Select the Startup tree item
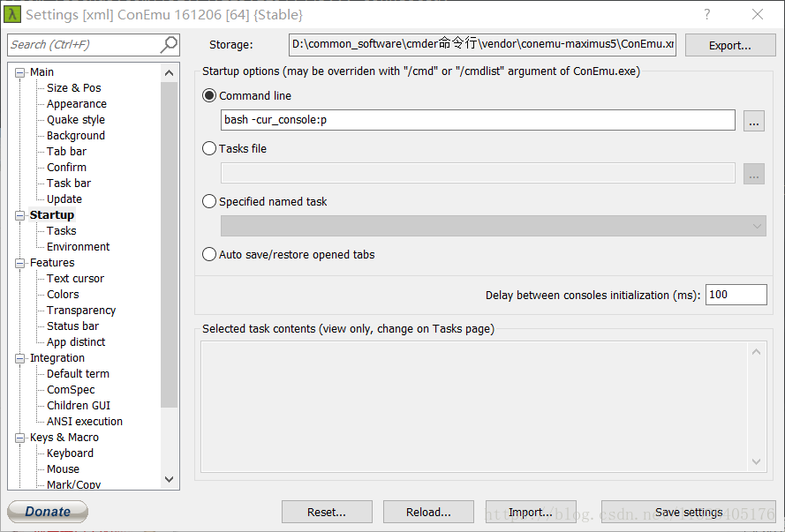 (52, 215)
